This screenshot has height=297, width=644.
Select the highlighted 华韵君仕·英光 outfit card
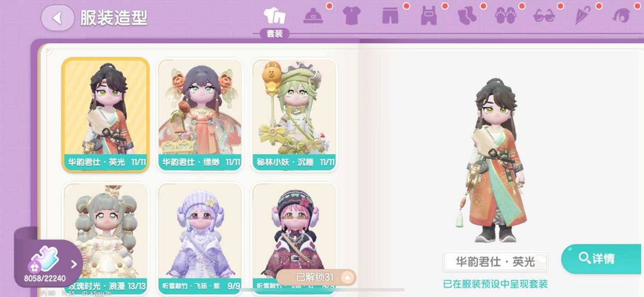tap(106, 115)
